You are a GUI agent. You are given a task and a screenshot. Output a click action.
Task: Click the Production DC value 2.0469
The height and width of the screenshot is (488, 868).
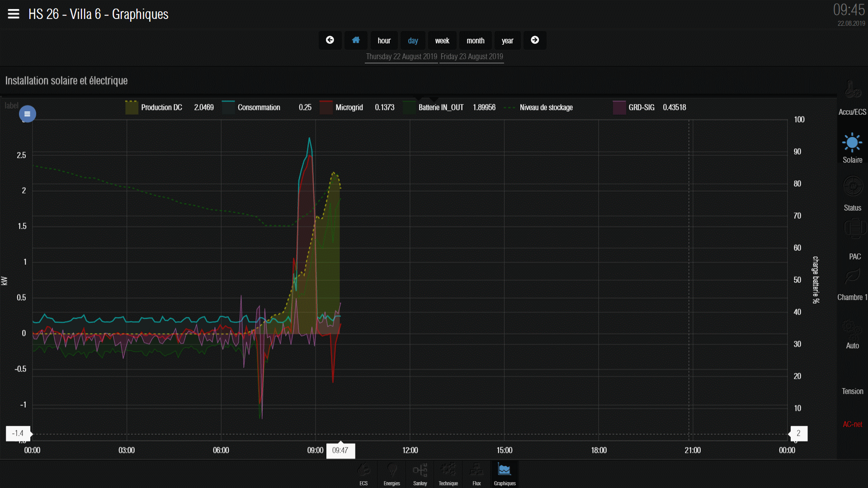point(204,108)
